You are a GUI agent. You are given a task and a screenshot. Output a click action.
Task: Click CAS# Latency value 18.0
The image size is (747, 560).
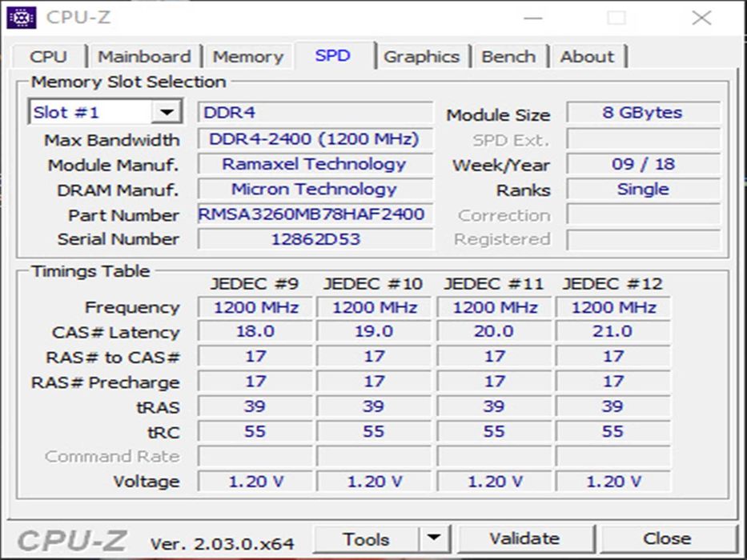point(255,331)
